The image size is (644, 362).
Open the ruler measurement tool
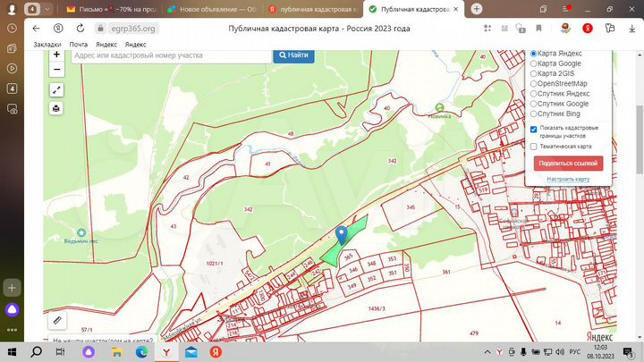pyautogui.click(x=56, y=319)
